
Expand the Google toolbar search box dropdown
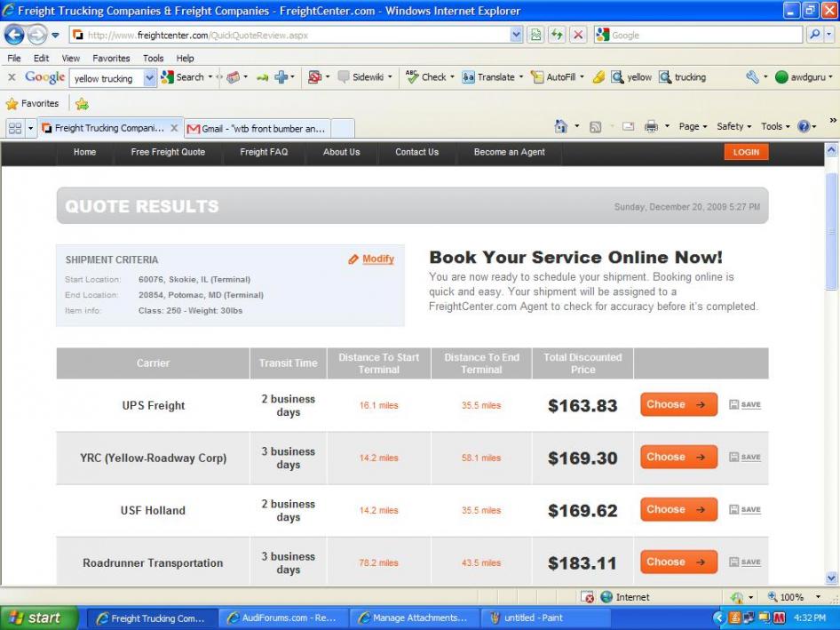tap(149, 78)
